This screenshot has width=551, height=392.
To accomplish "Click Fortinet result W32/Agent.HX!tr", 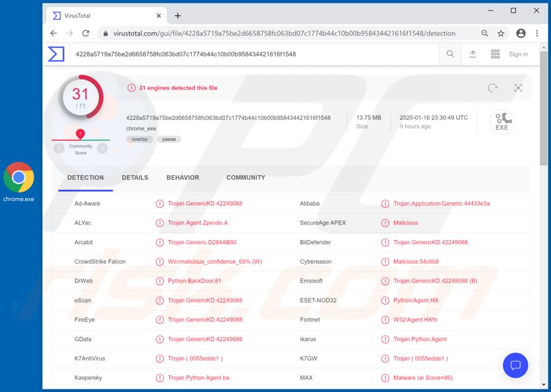I will coord(415,320).
